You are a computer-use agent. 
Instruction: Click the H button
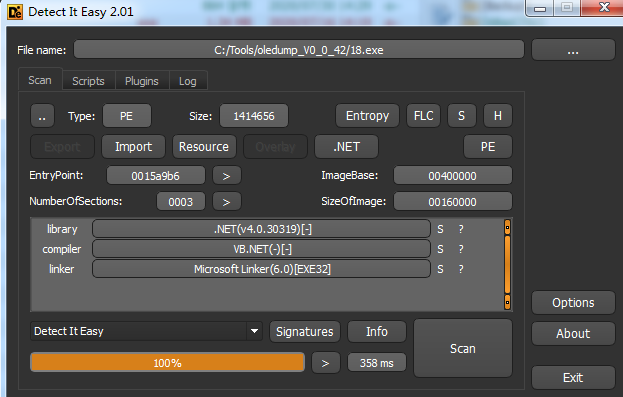coord(497,116)
